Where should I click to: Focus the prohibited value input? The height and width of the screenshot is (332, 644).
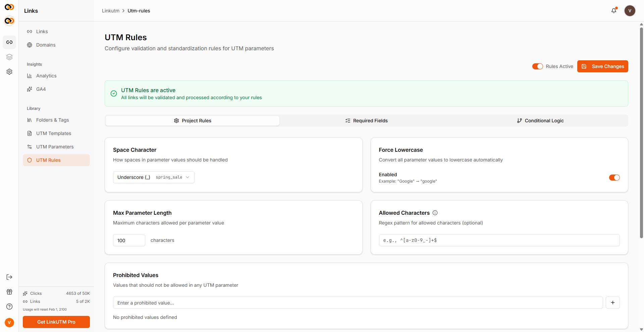pyautogui.click(x=358, y=303)
